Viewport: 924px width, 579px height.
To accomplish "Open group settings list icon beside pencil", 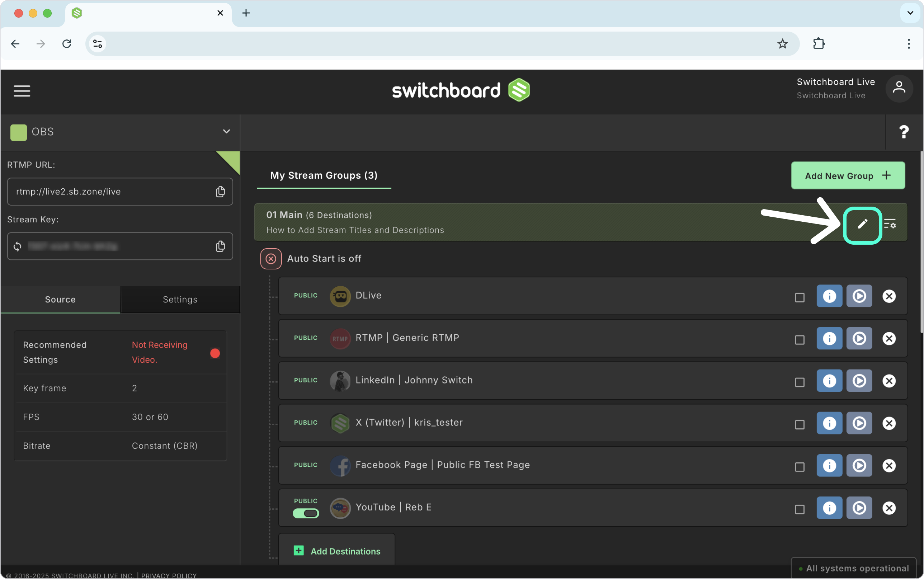I will (x=890, y=223).
